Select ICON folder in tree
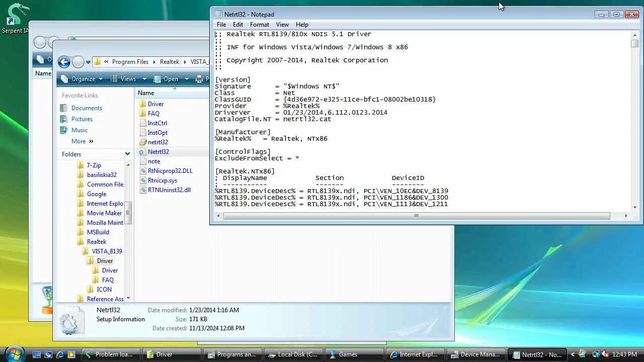The image size is (644, 362). 104,290
